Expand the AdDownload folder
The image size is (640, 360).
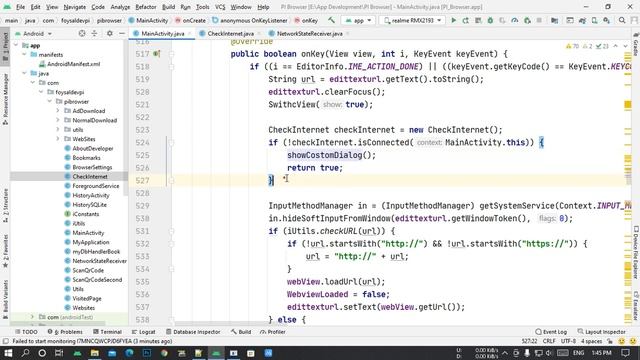coord(58,111)
